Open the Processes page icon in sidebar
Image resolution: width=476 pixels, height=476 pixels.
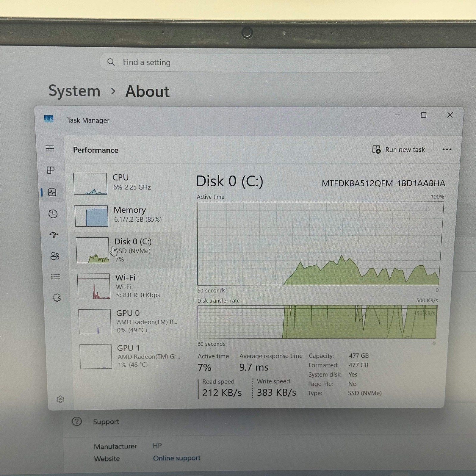point(51,170)
